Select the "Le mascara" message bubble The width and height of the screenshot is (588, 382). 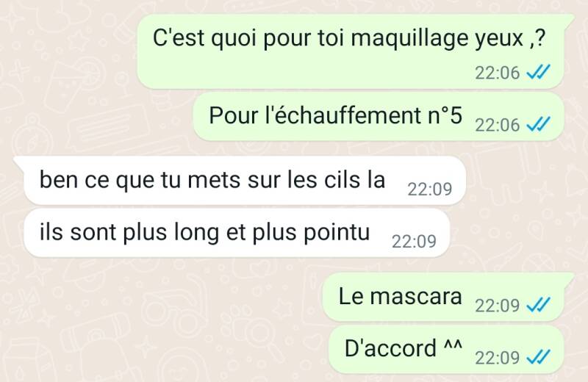tap(448, 297)
